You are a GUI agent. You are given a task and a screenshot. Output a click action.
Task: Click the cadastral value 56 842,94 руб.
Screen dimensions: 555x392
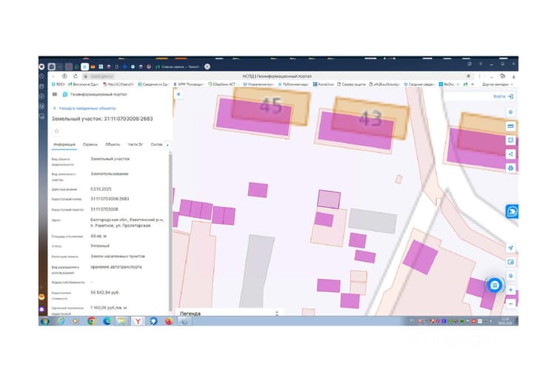coord(105,293)
